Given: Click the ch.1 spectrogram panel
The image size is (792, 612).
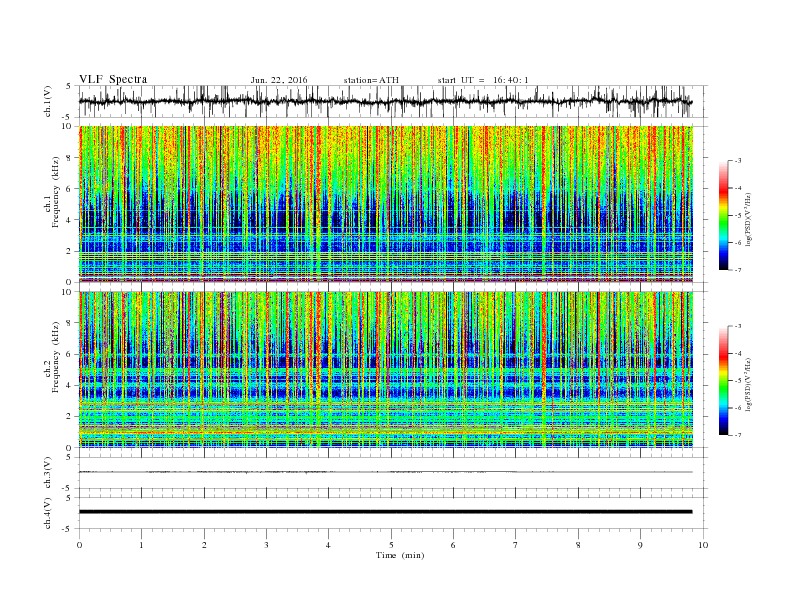Looking at the screenshot, I should pos(386,204).
